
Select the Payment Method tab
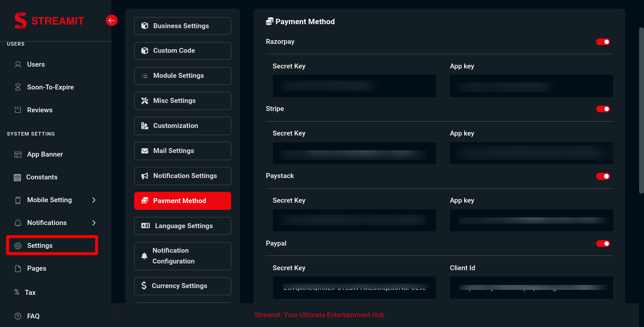tap(182, 201)
